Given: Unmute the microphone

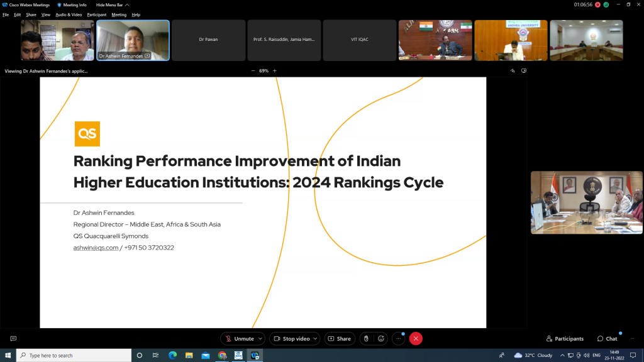Looking at the screenshot, I should coord(240,339).
